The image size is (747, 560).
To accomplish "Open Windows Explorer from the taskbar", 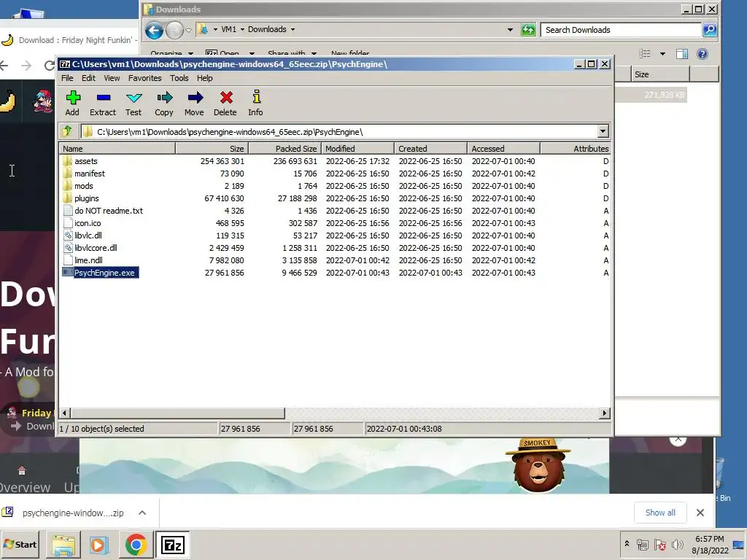I will coord(63,545).
